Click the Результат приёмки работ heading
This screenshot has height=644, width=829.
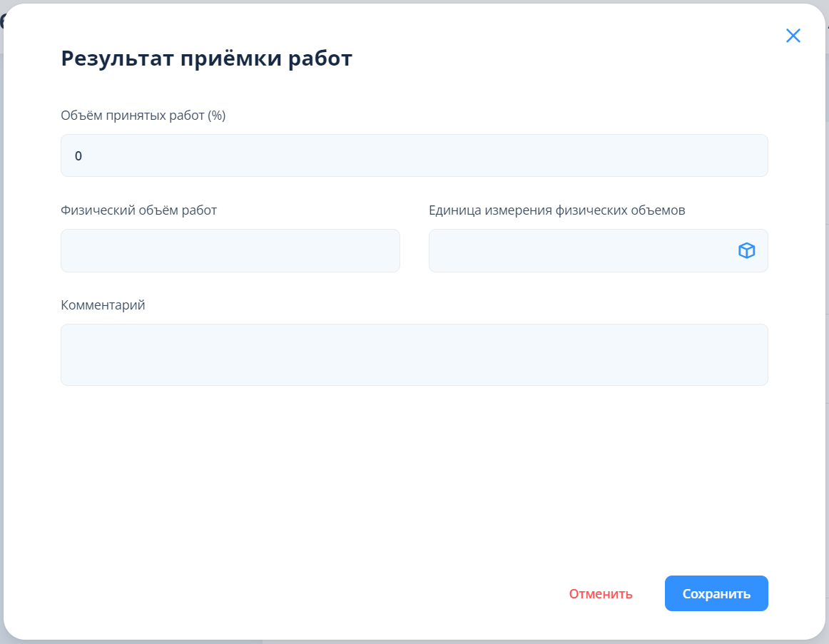click(x=206, y=58)
